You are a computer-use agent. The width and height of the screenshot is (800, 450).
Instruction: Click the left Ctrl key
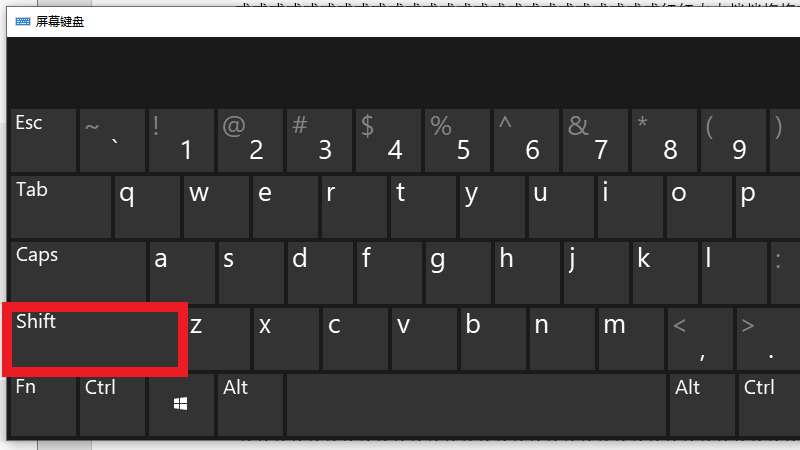[112, 405]
